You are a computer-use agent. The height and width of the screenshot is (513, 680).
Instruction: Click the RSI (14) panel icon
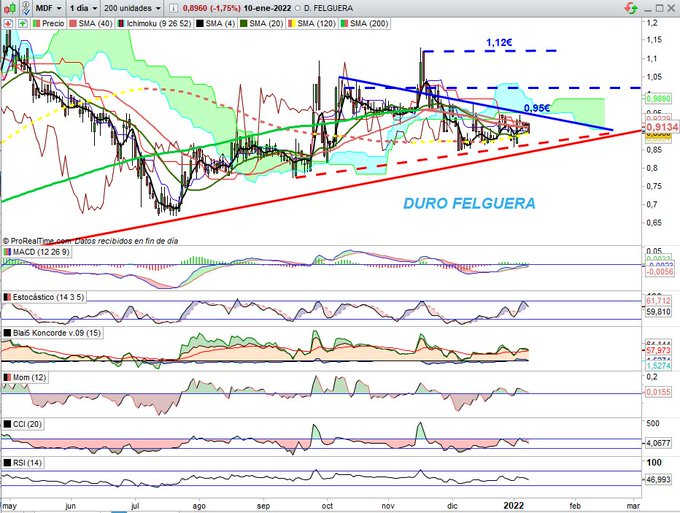point(7,463)
